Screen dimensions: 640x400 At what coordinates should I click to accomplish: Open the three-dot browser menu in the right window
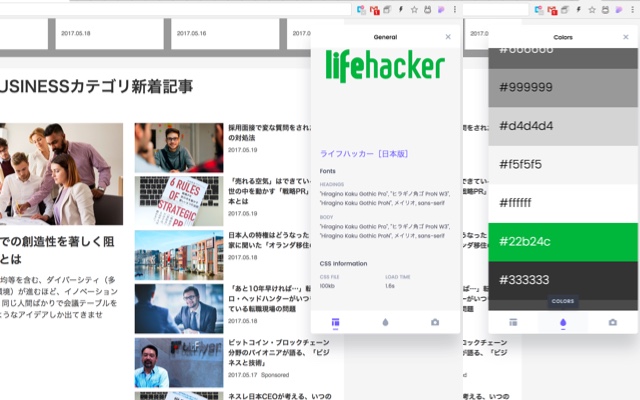tap(632, 9)
